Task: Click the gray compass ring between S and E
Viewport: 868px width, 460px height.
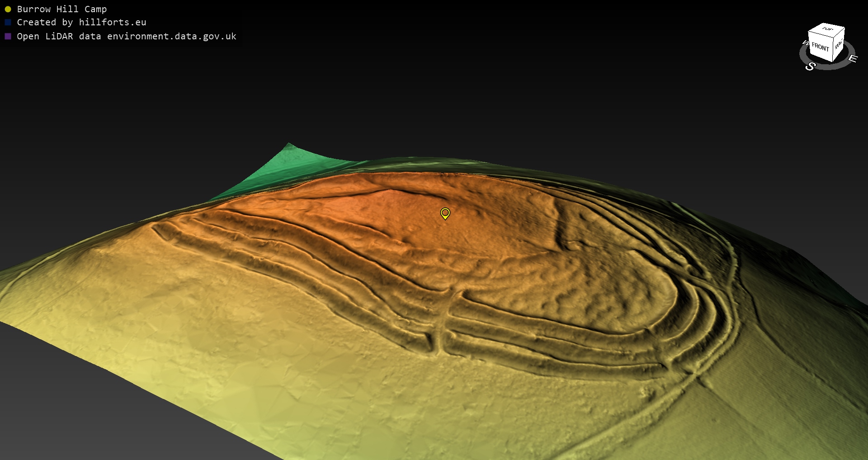Action: (832, 67)
